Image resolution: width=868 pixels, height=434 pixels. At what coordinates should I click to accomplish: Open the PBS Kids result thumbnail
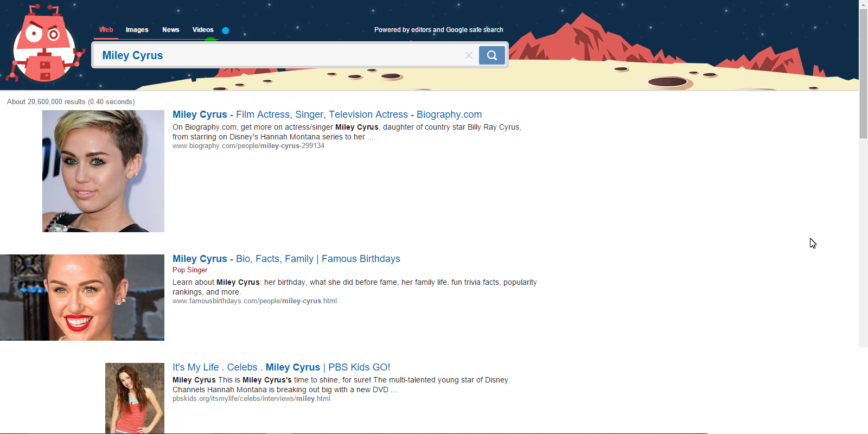coord(135,398)
